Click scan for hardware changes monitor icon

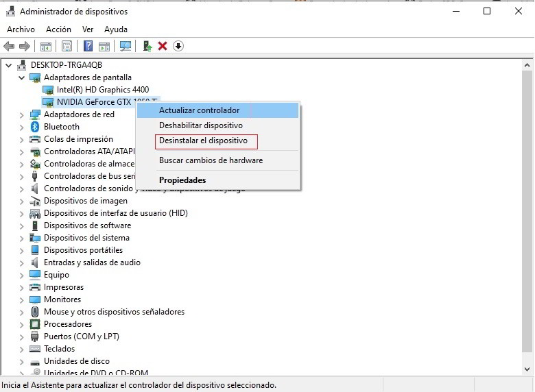125,46
